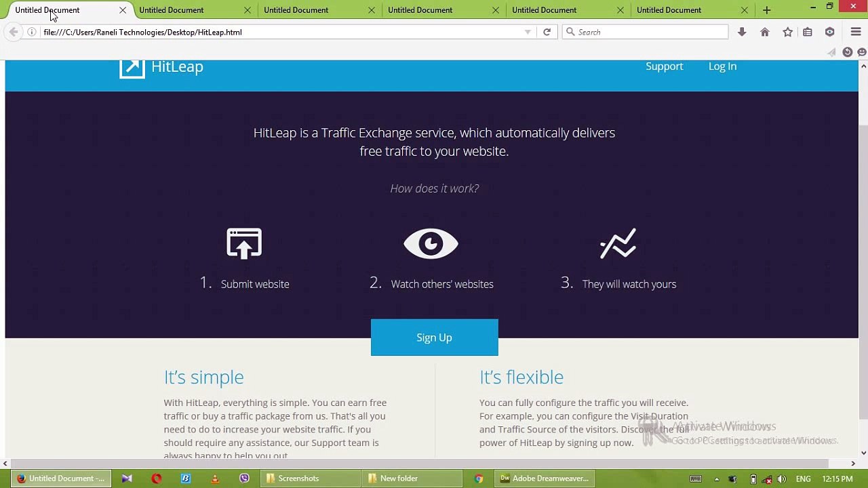Click the Firefox Untitled Document taskbar button
Viewport: 868px width, 488px height.
60,479
